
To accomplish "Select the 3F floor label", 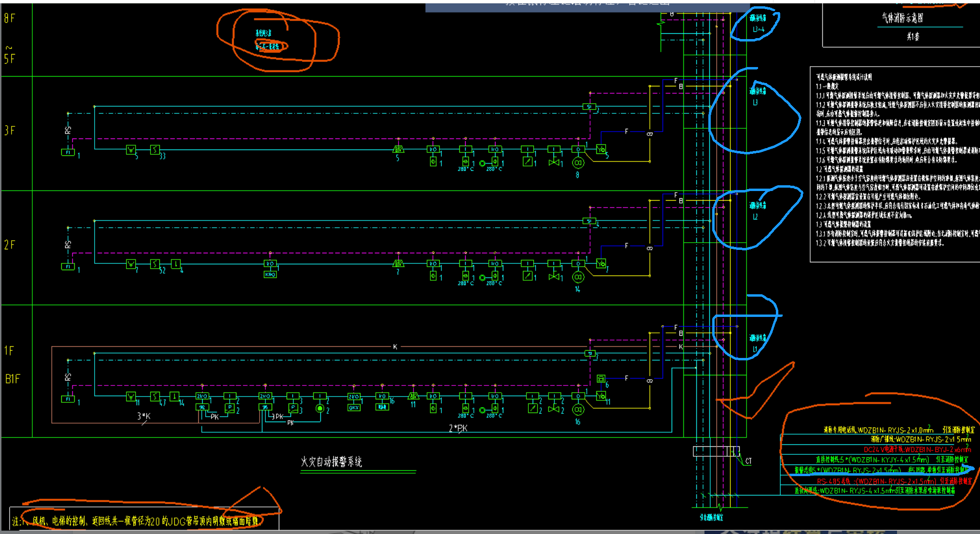I will (10, 131).
